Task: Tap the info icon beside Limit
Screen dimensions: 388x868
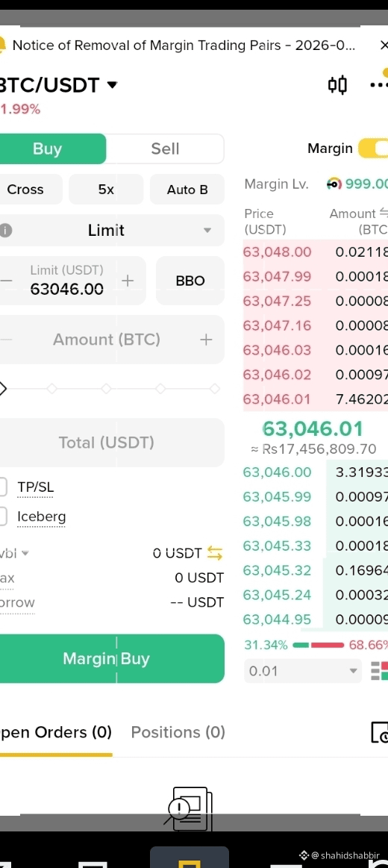Action: (x=5, y=231)
